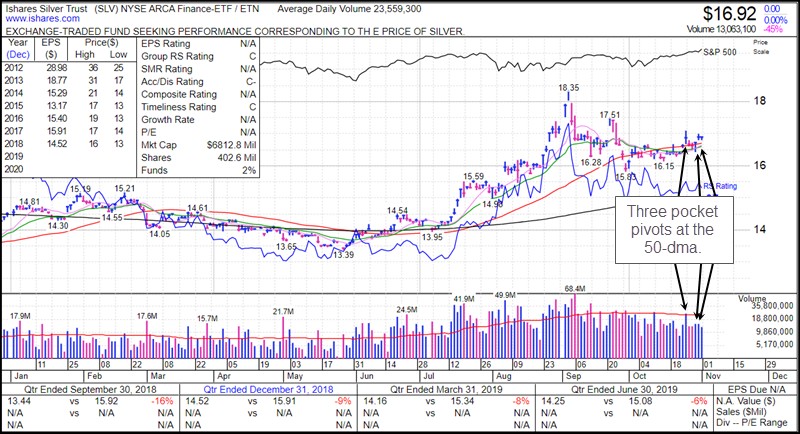
Task: Open the www.ishares.com link
Action: tap(42, 19)
